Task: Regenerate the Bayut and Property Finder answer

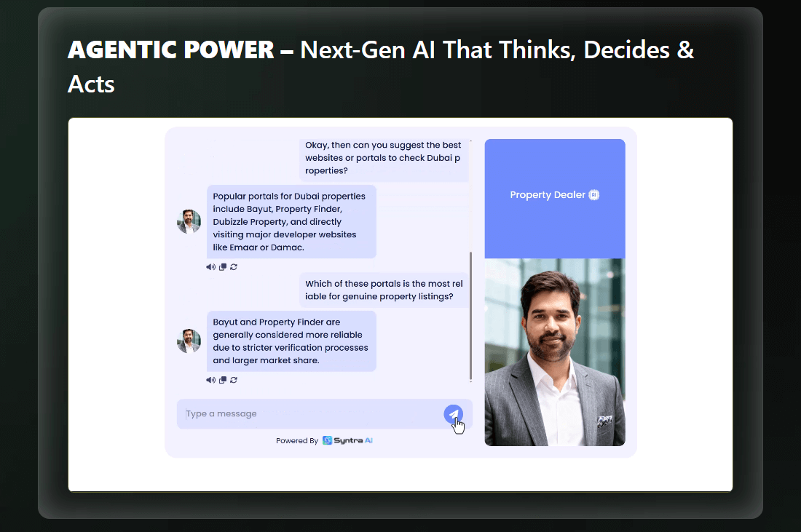Action: (x=233, y=379)
